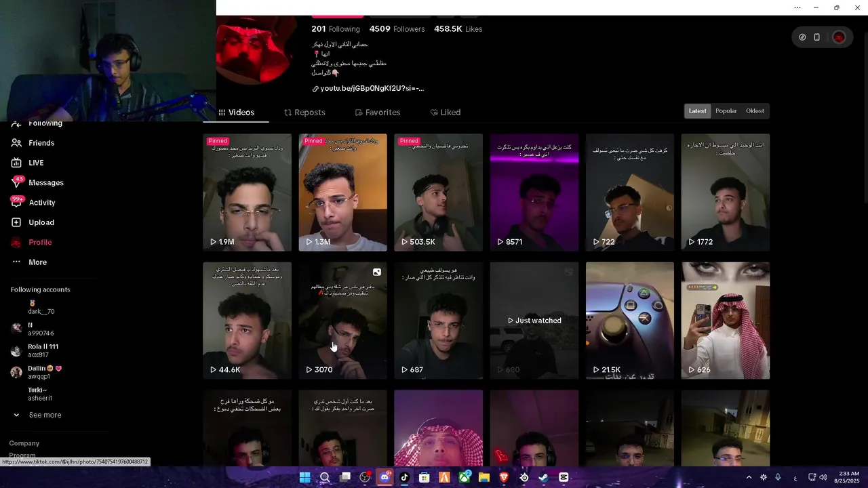Open File Explorer from the taskbar

[x=484, y=477]
